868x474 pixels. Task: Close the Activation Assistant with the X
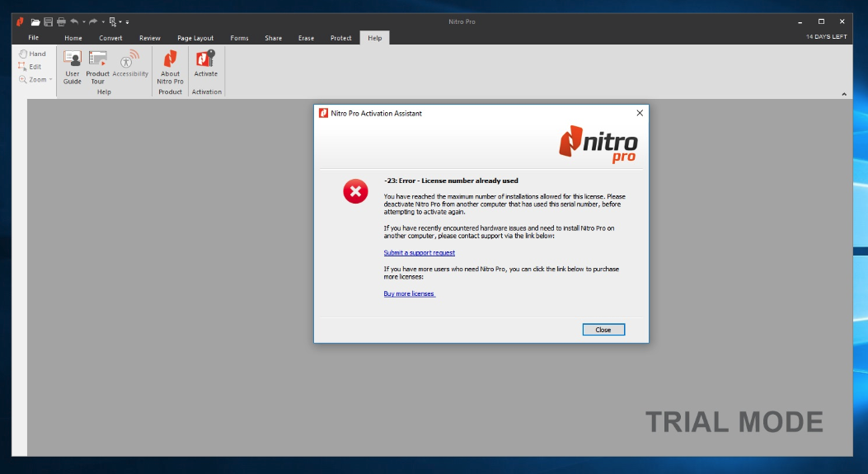point(640,113)
